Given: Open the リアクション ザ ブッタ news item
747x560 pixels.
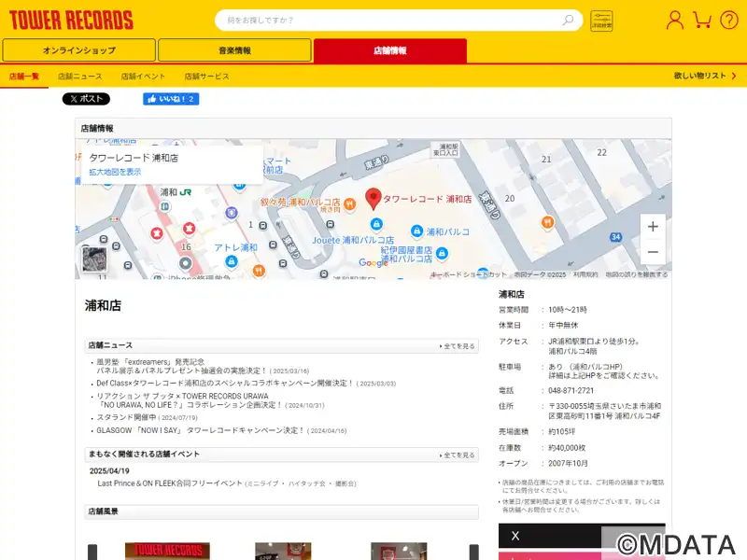Looking at the screenshot, I should click(210, 400).
